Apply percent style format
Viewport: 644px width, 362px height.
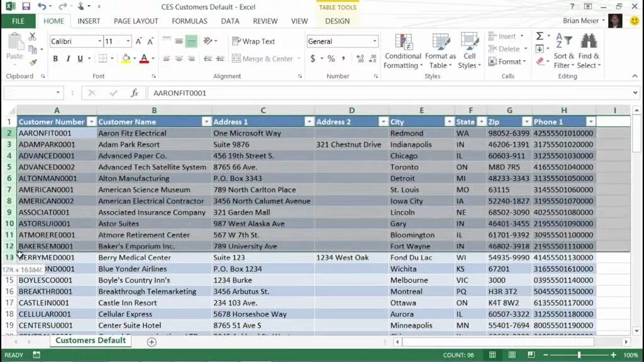click(x=331, y=58)
